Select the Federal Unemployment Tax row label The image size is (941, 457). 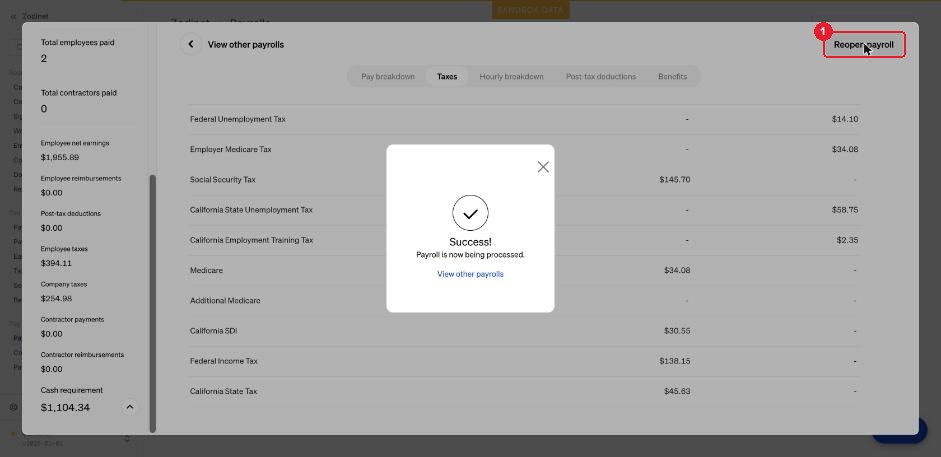point(238,119)
